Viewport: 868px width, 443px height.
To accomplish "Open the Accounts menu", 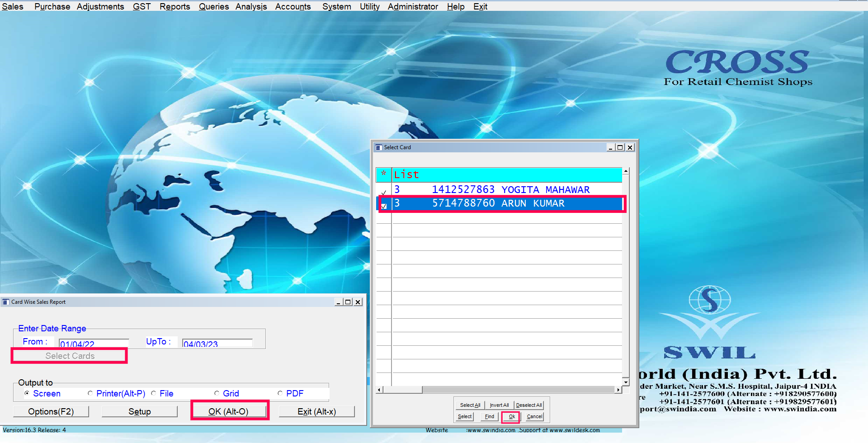I will pyautogui.click(x=293, y=6).
